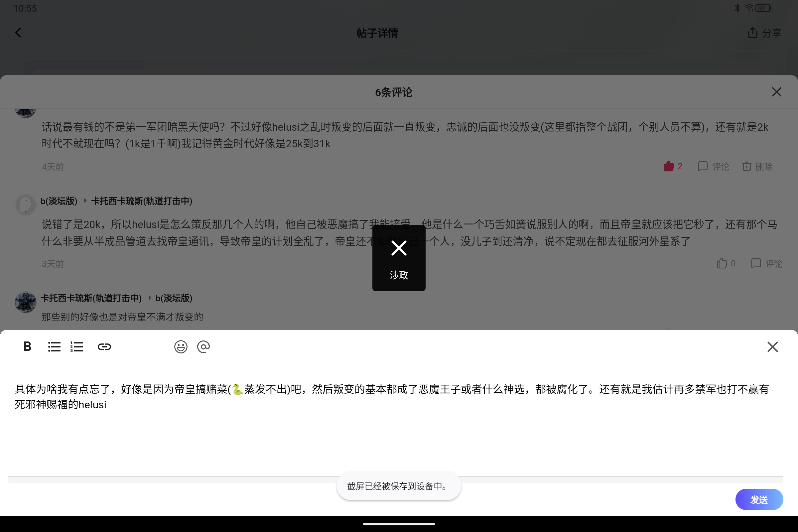This screenshot has height=532, width=798.
Task: Insert a bulleted list
Action: pyautogui.click(x=54, y=347)
